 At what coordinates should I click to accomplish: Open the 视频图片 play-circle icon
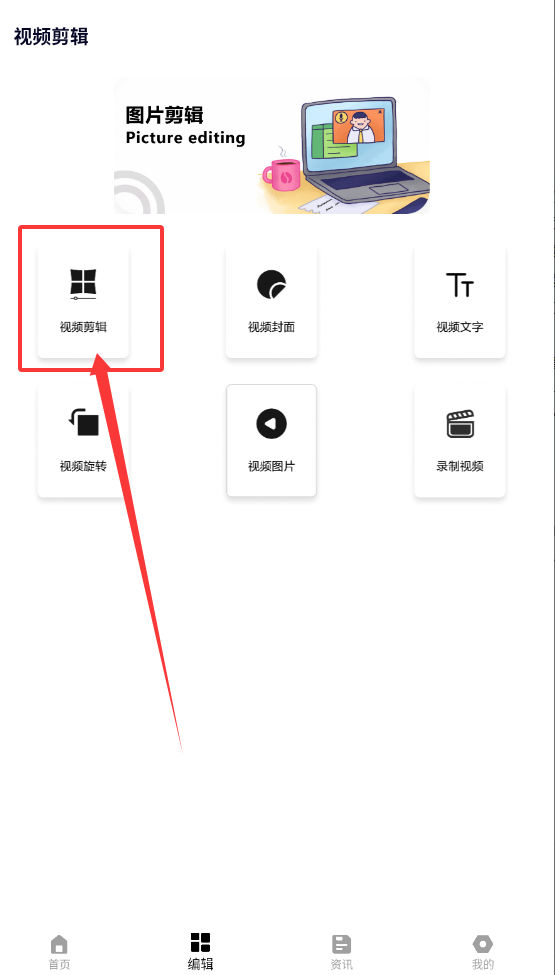click(x=272, y=423)
